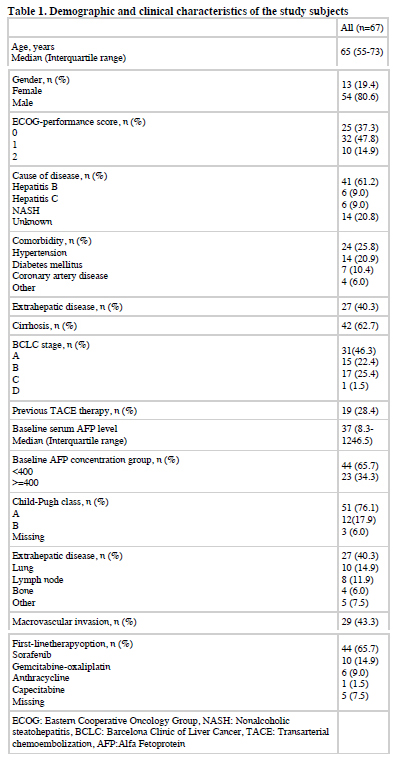Select the median age value 65 (55-73)
395x762 pixels.
pos(362,52)
